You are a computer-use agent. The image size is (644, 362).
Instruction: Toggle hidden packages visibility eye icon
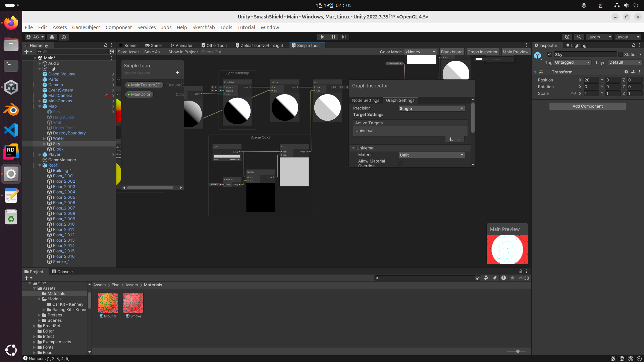524,278
